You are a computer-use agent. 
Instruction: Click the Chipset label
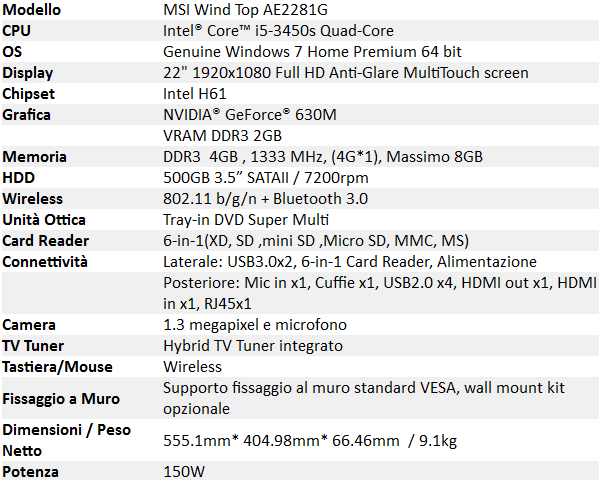[x=29, y=94]
